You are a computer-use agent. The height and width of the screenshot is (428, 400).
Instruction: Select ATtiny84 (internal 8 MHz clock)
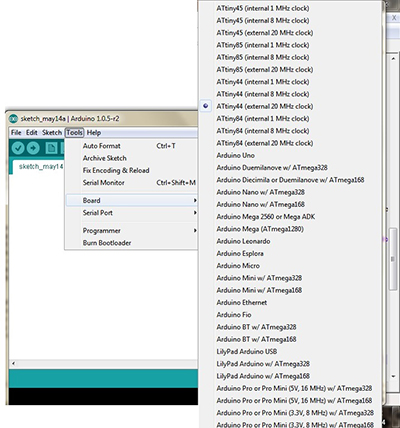[x=263, y=131]
